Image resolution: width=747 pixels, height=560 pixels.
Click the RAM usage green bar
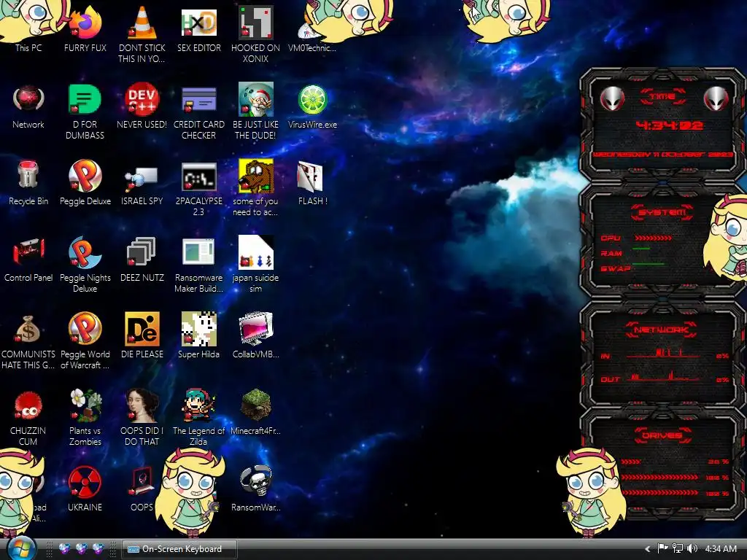tap(641, 249)
